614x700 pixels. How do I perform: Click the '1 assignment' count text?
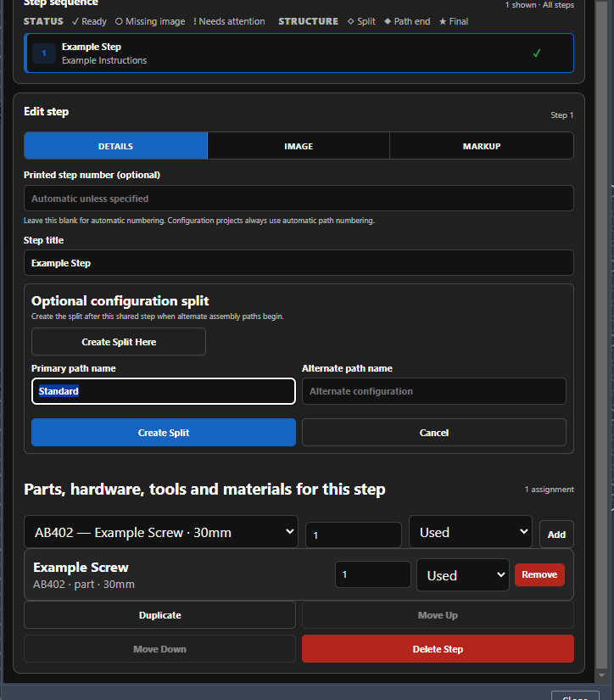(x=550, y=490)
